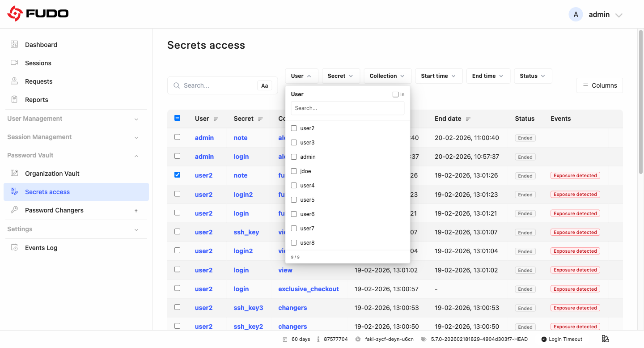Click the Sessions camera icon
The image size is (644, 348).
pyautogui.click(x=14, y=63)
